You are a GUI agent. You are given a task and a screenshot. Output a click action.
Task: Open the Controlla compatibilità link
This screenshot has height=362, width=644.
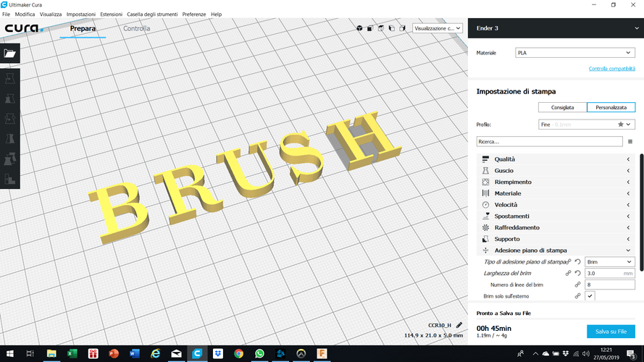[x=611, y=69]
